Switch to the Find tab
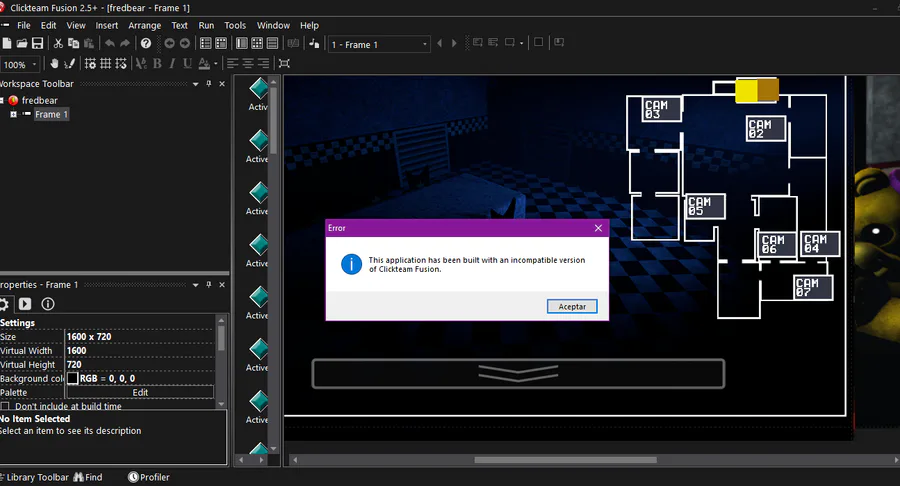900x486 pixels. coord(88,477)
